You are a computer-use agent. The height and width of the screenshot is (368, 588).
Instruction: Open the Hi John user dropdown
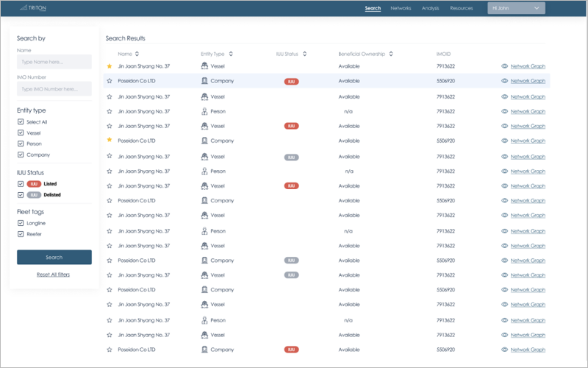point(516,8)
